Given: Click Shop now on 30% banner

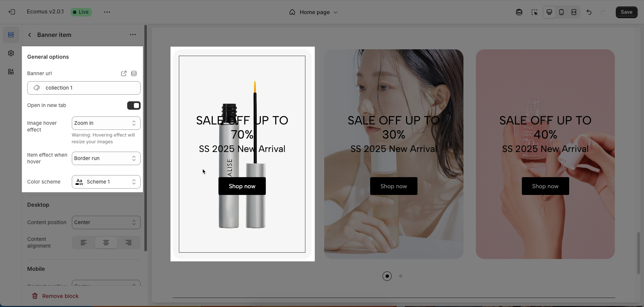Looking at the screenshot, I should click(394, 186).
